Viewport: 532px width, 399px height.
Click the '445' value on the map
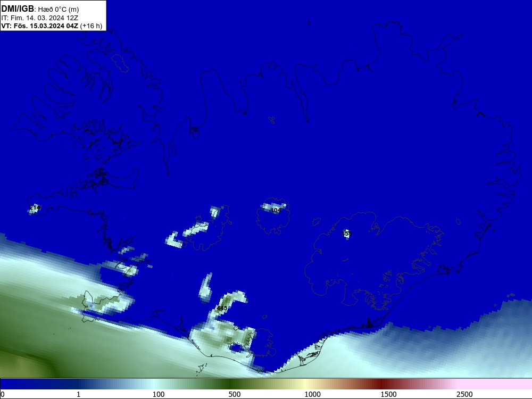[x=222, y=308]
